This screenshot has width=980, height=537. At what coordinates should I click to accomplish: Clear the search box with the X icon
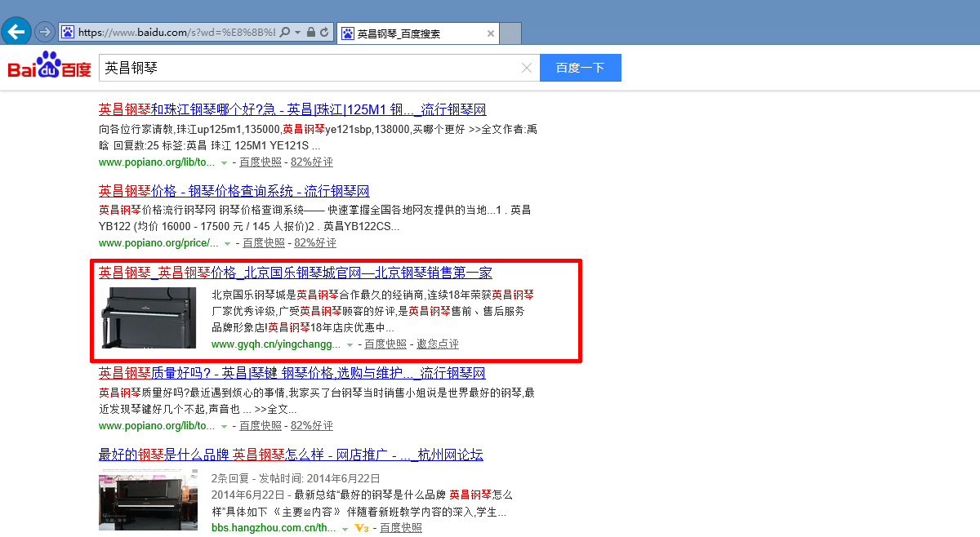(527, 68)
